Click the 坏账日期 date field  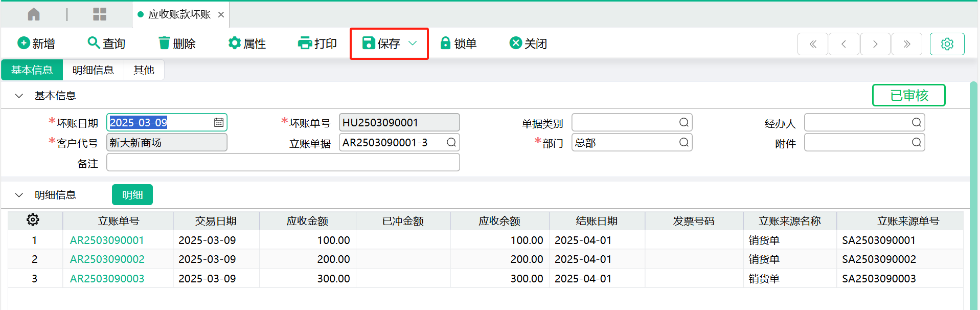coord(167,122)
